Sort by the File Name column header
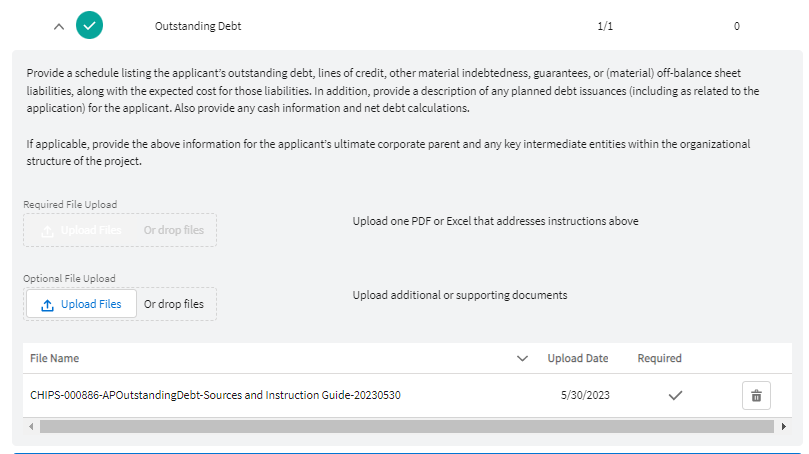Screen dimensions: 809x454 [55, 358]
